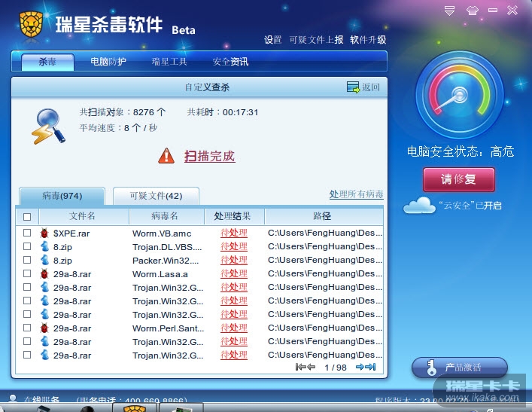Click the magnifier scan icon
The width and height of the screenshot is (532, 412).
(48, 127)
